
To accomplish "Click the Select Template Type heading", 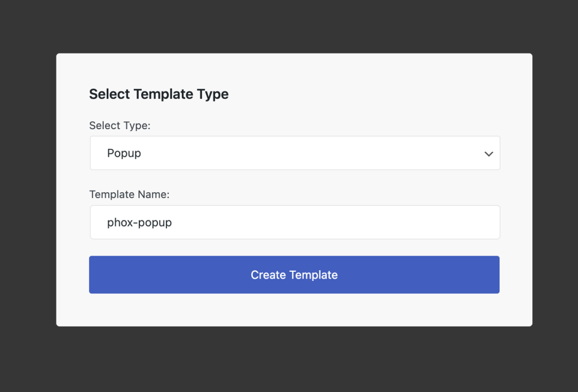I will [159, 94].
